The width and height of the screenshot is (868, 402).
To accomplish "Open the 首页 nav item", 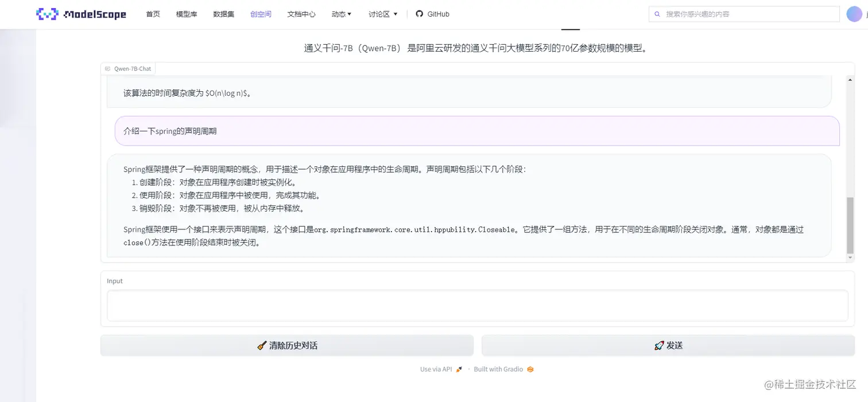I will click(153, 14).
